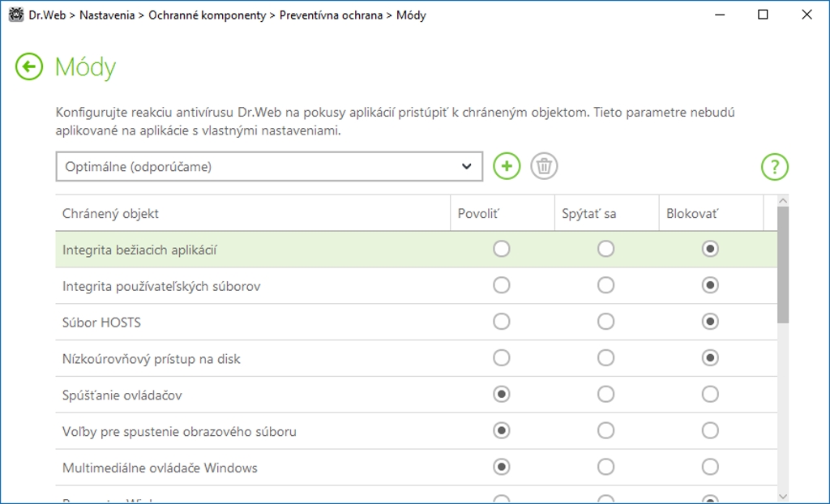The width and height of the screenshot is (830, 504).
Task: Click the green plus add-mode icon
Action: coord(507,166)
